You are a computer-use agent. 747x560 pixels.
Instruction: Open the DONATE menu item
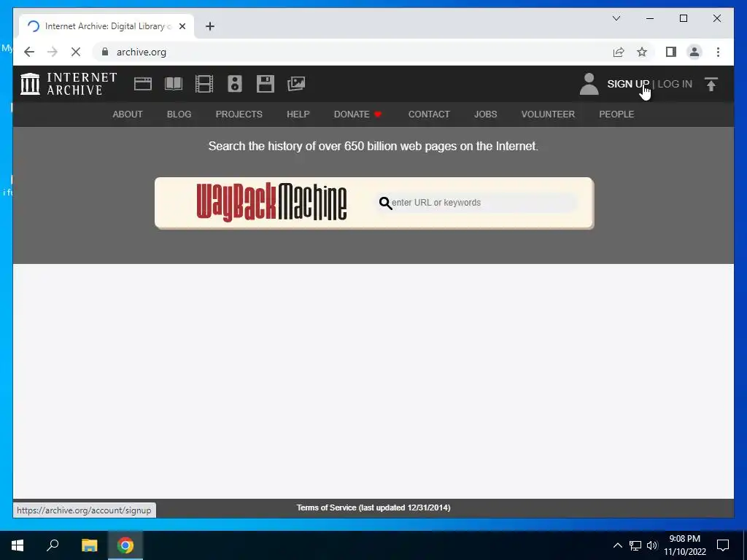tap(357, 114)
